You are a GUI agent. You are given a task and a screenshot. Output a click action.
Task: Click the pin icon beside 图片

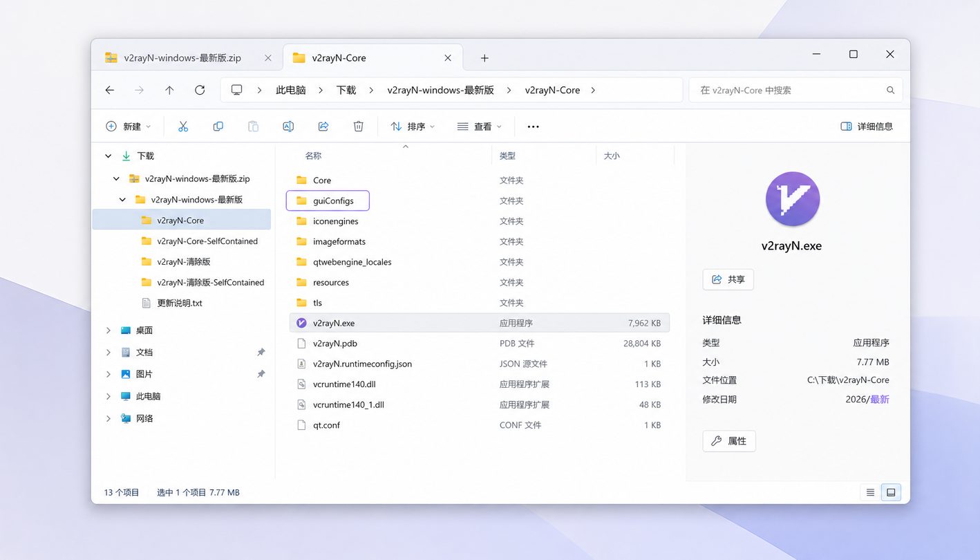point(261,374)
